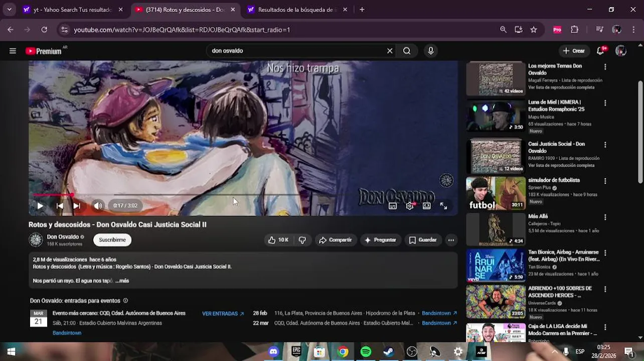644x361 pixels.
Task: Open Windows Start menu
Action: (x=11, y=351)
